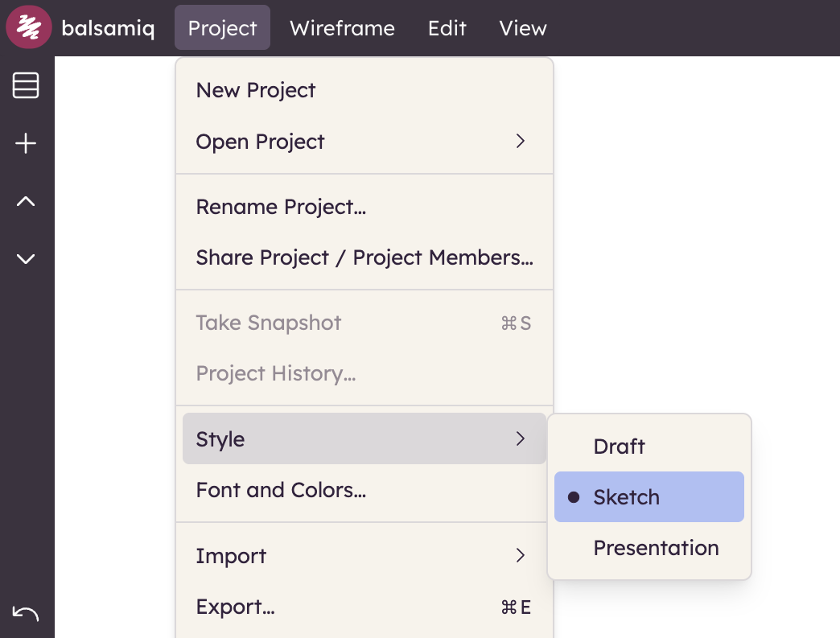
Task: Open the View menu
Action: (522, 28)
